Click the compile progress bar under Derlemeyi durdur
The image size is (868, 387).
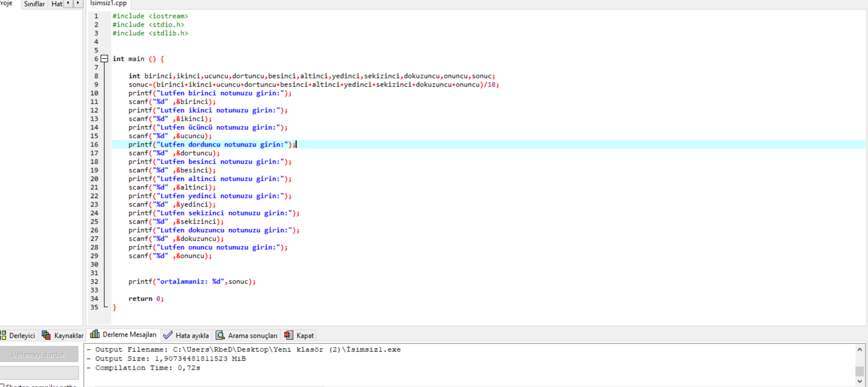point(39,373)
